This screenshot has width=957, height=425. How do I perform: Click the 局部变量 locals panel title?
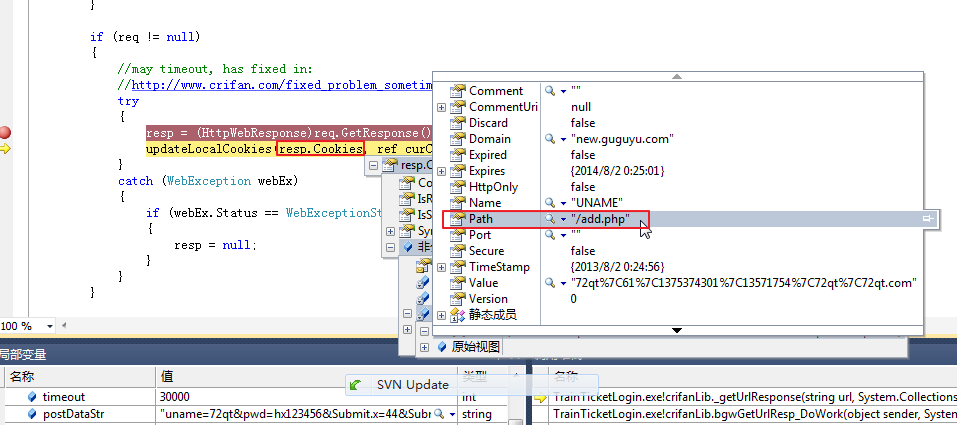[23, 355]
